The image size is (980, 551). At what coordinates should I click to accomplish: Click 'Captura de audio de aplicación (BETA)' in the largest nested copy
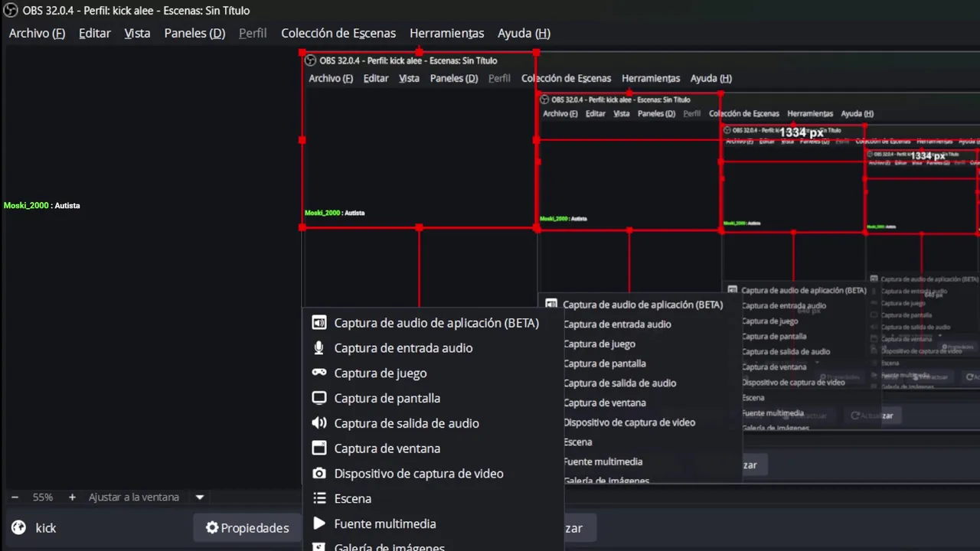(x=642, y=305)
